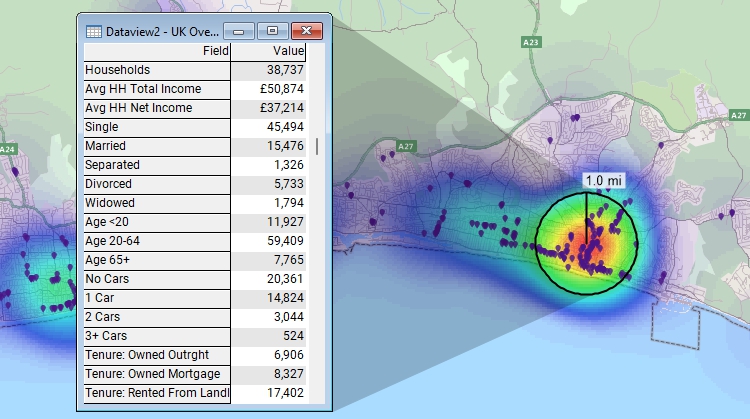The height and width of the screenshot is (419, 750).
Task: Maximize the Dataview2 window
Action: coord(272,31)
